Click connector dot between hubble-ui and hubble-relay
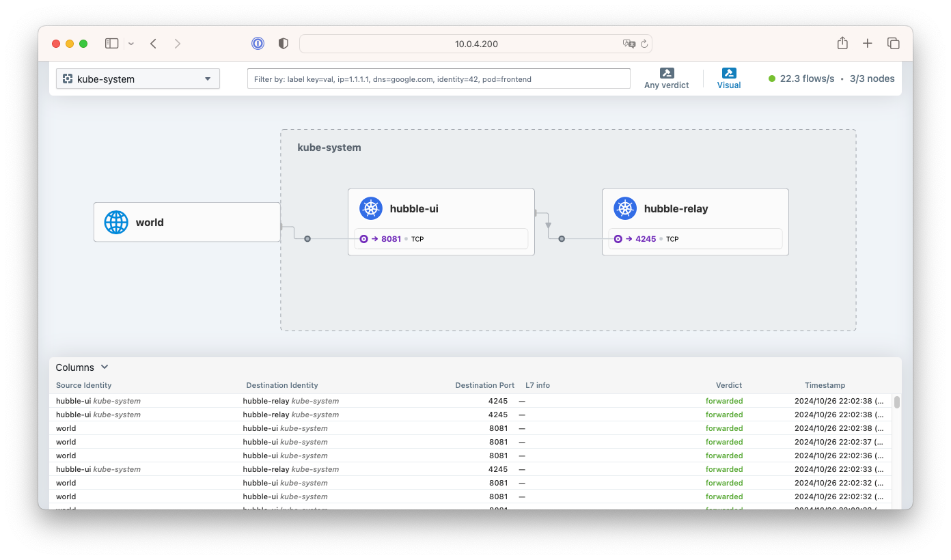This screenshot has width=951, height=560. click(x=562, y=239)
